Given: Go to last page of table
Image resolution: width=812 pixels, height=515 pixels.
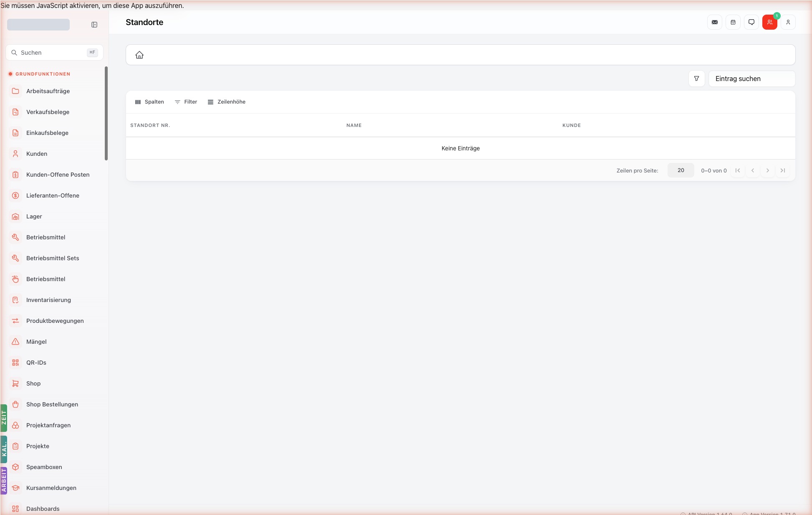Looking at the screenshot, I should coord(783,170).
